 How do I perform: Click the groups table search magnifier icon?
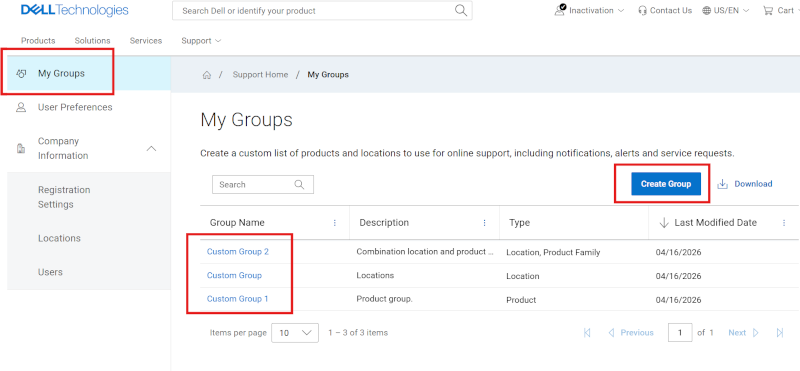pyautogui.click(x=299, y=185)
